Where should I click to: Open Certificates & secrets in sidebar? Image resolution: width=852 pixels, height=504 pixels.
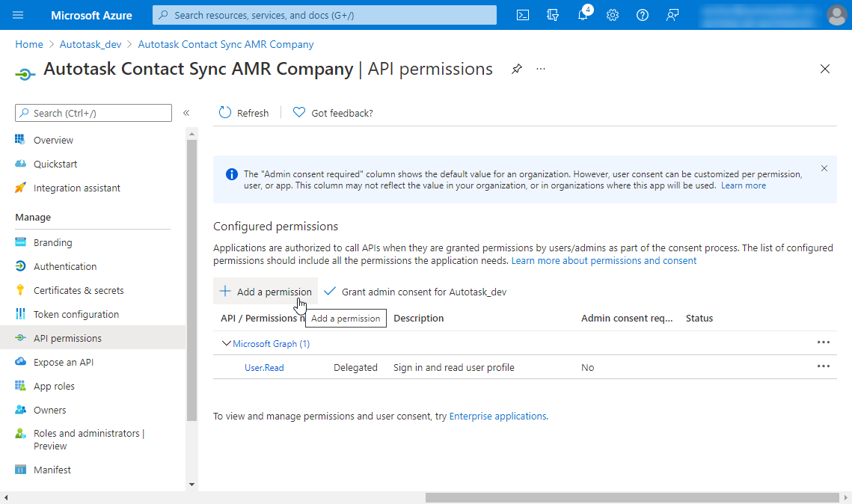(79, 290)
